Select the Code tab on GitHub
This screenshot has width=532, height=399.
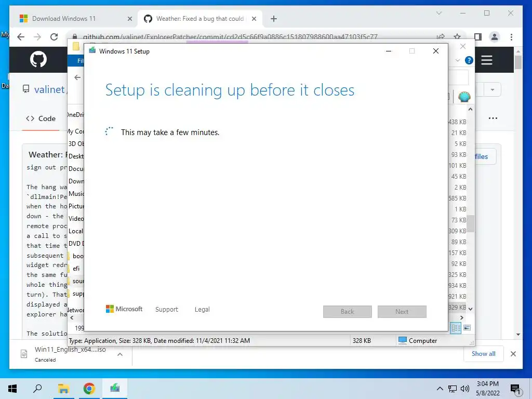tap(41, 118)
